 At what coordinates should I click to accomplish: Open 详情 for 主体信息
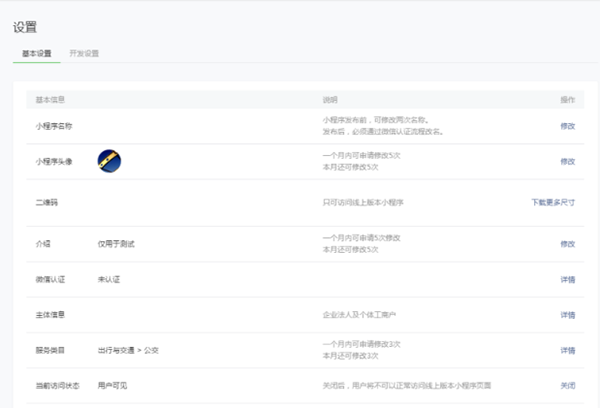tap(567, 315)
